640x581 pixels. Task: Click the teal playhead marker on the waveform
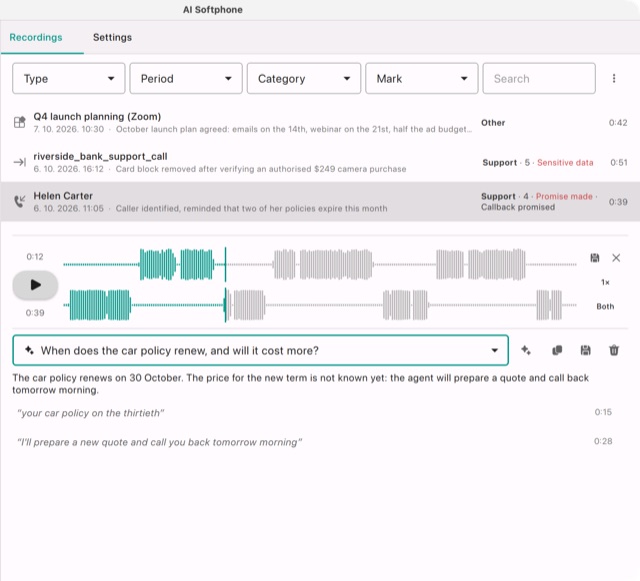tap(225, 285)
